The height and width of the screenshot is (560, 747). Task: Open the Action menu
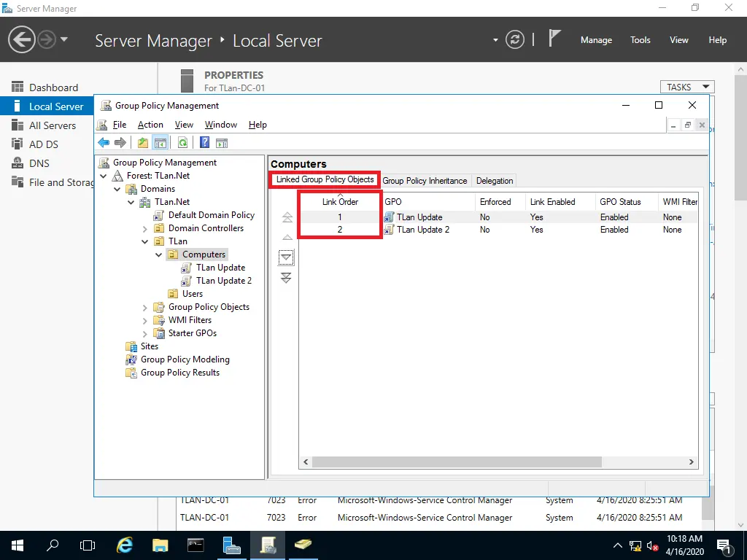coord(150,125)
